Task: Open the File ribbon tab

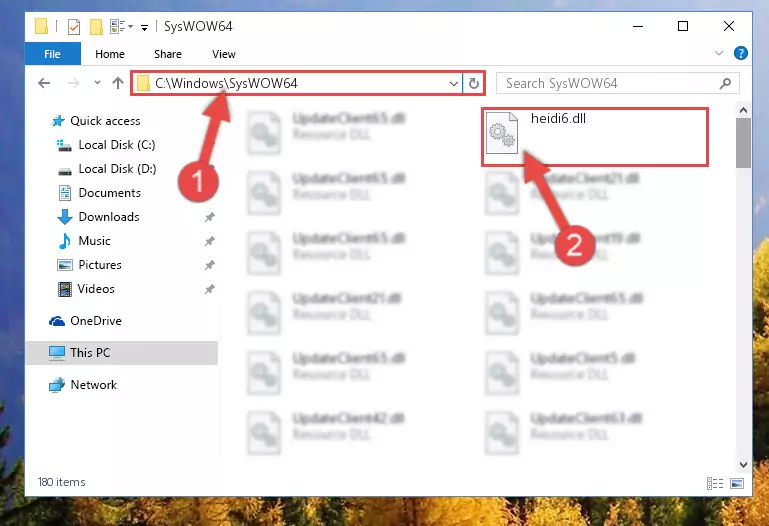Action: click(52, 54)
